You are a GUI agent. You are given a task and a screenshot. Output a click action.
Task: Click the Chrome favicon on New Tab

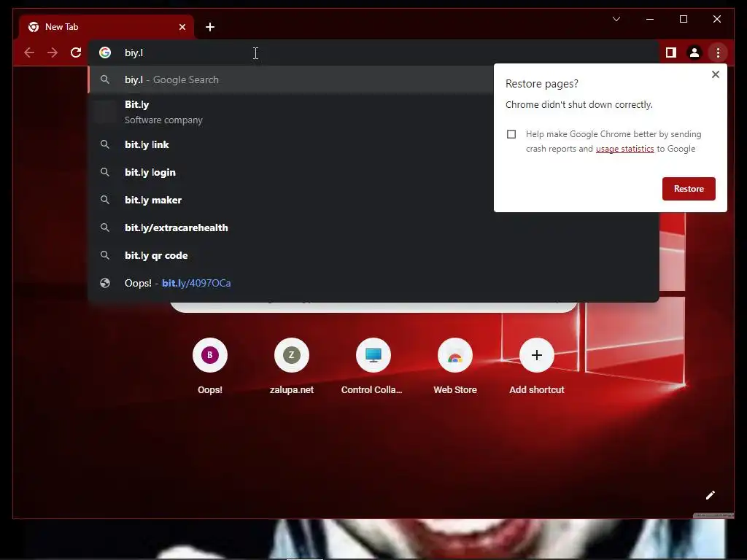(x=34, y=27)
